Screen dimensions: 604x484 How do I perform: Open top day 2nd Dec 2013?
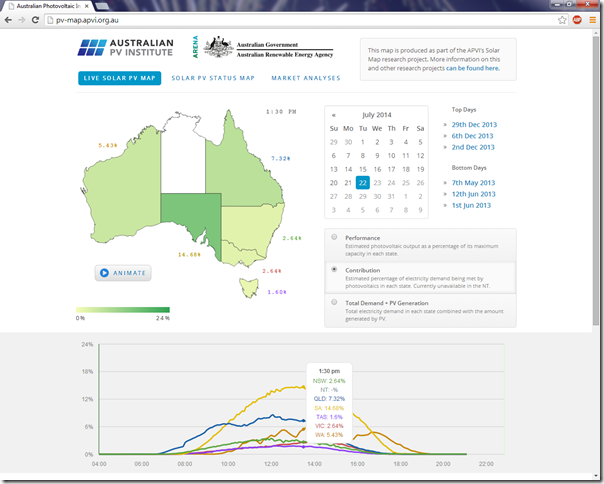pyautogui.click(x=473, y=147)
